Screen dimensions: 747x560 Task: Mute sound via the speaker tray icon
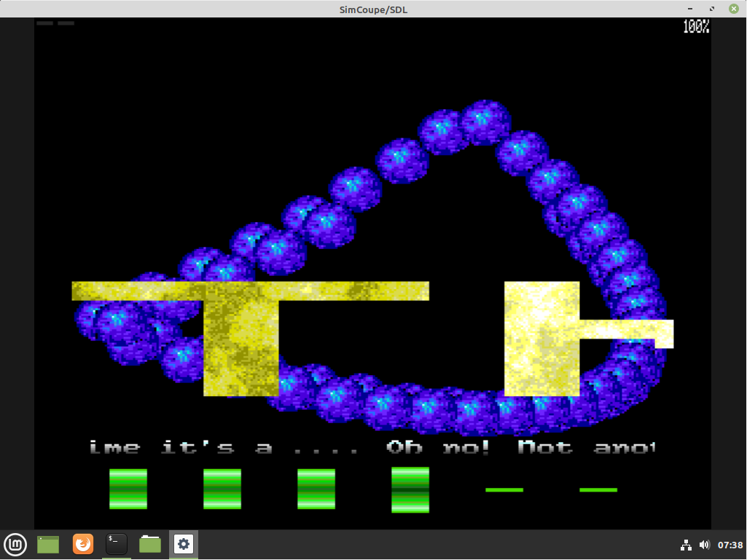[x=704, y=544]
